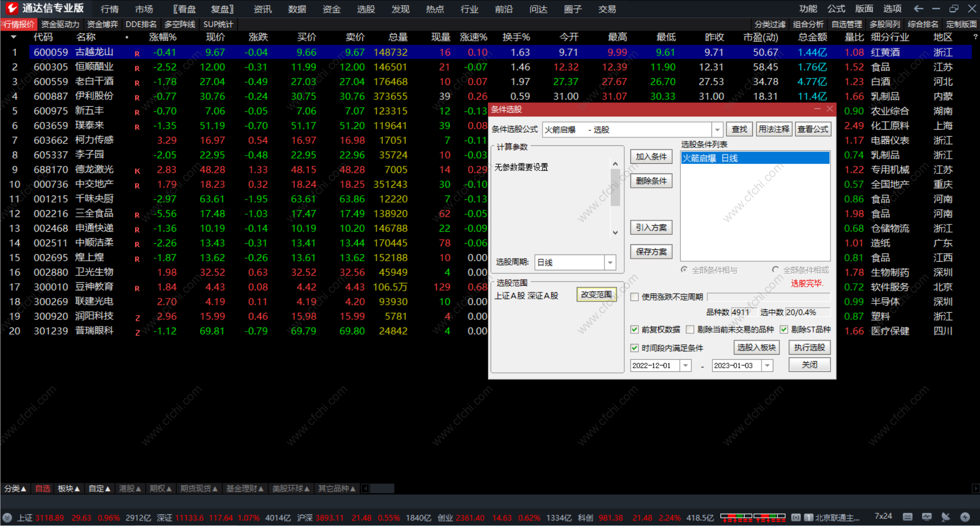Click the back arrow in title bar
The height and width of the screenshot is (526, 980).
pos(918,9)
